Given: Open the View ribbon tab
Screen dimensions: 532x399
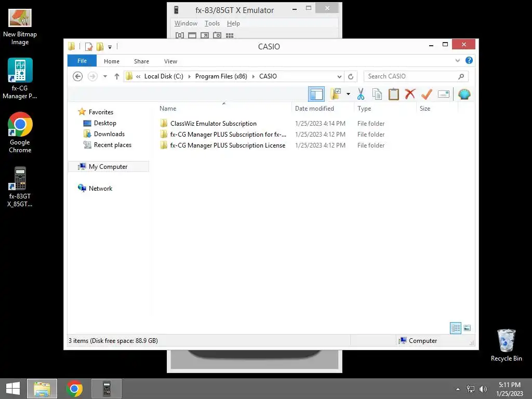Looking at the screenshot, I should 170,61.
